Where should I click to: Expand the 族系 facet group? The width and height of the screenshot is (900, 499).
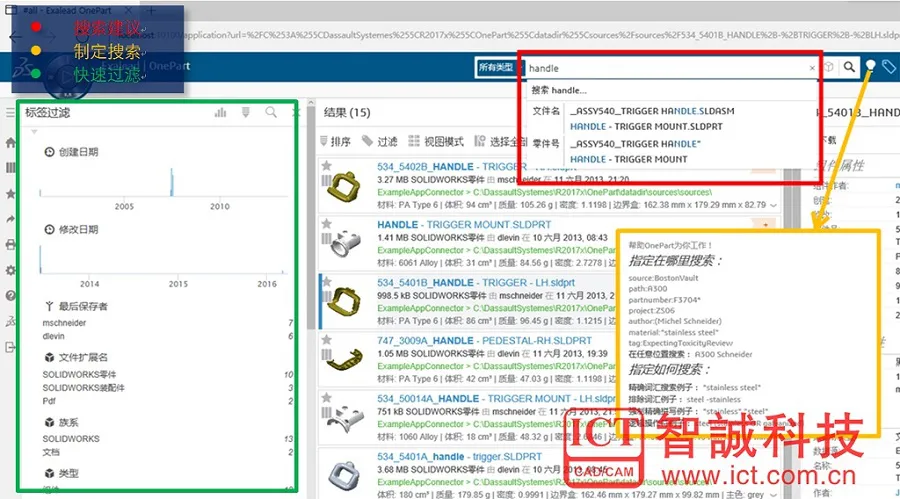61,422
